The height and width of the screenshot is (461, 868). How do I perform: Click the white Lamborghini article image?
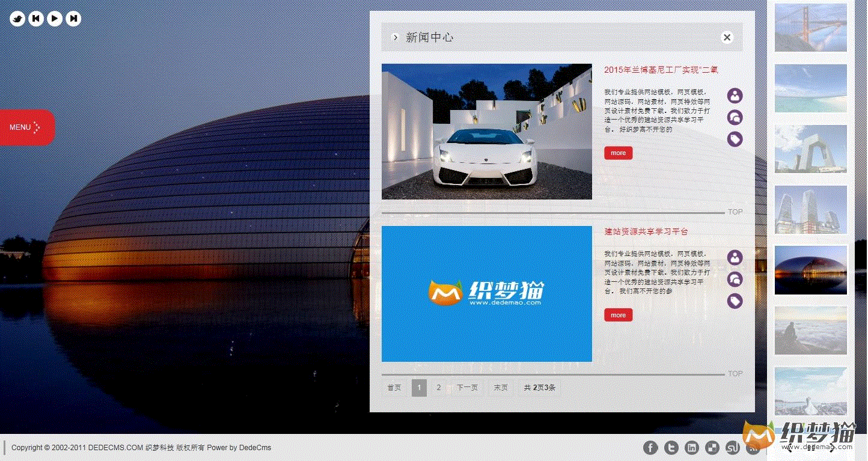tap(487, 132)
